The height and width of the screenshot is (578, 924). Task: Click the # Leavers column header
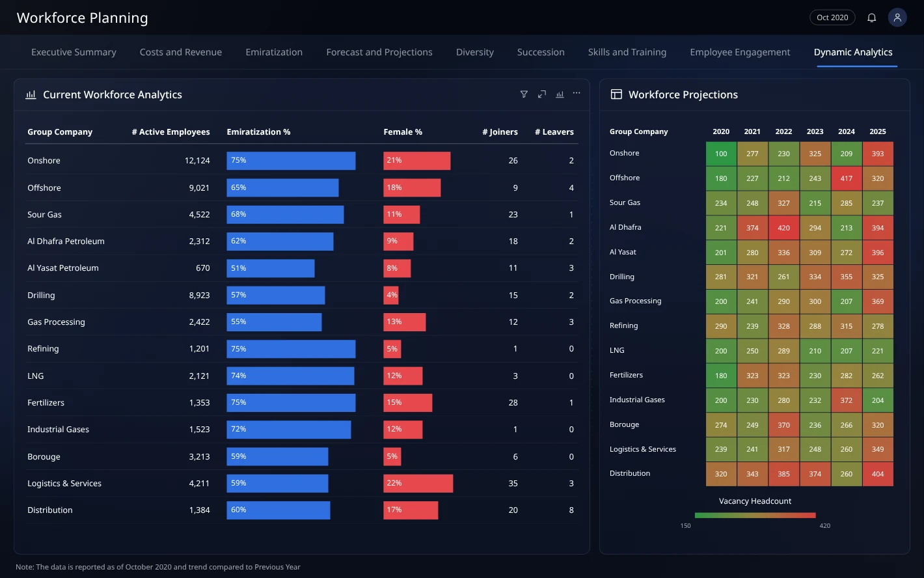click(x=554, y=132)
